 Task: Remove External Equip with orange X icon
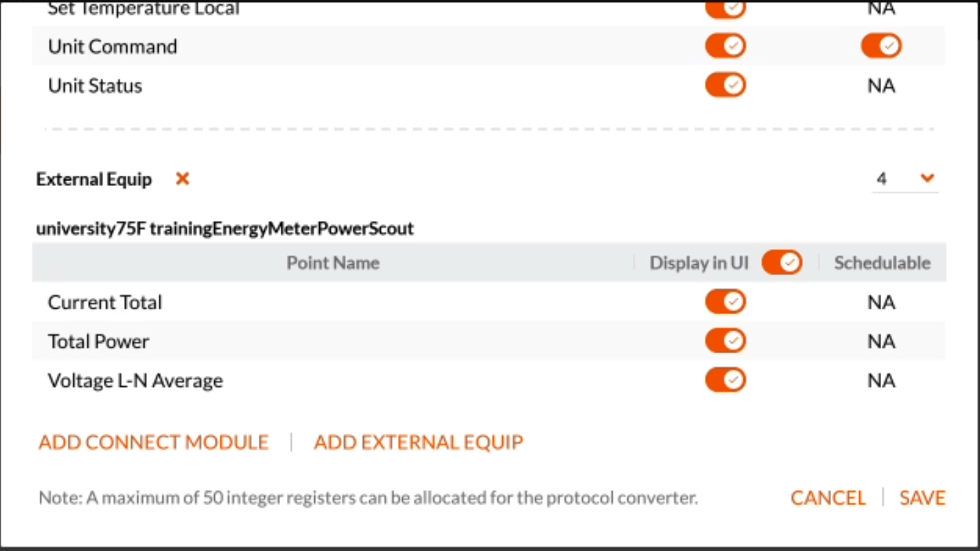182,179
